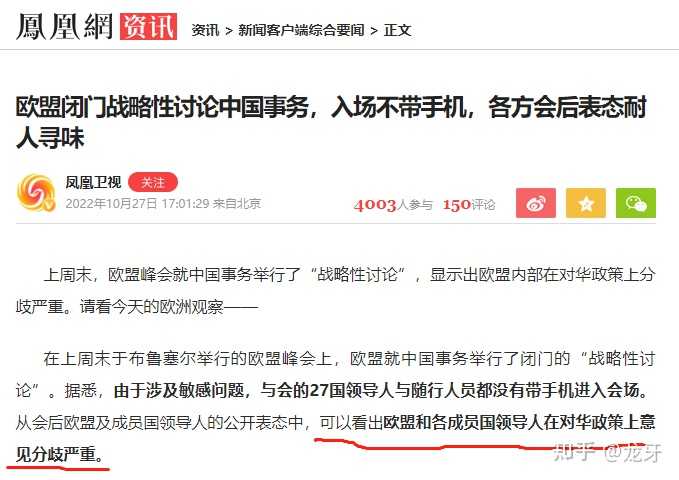Open the red 资讯 channel badge
The height and width of the screenshot is (480, 679).
(149, 27)
